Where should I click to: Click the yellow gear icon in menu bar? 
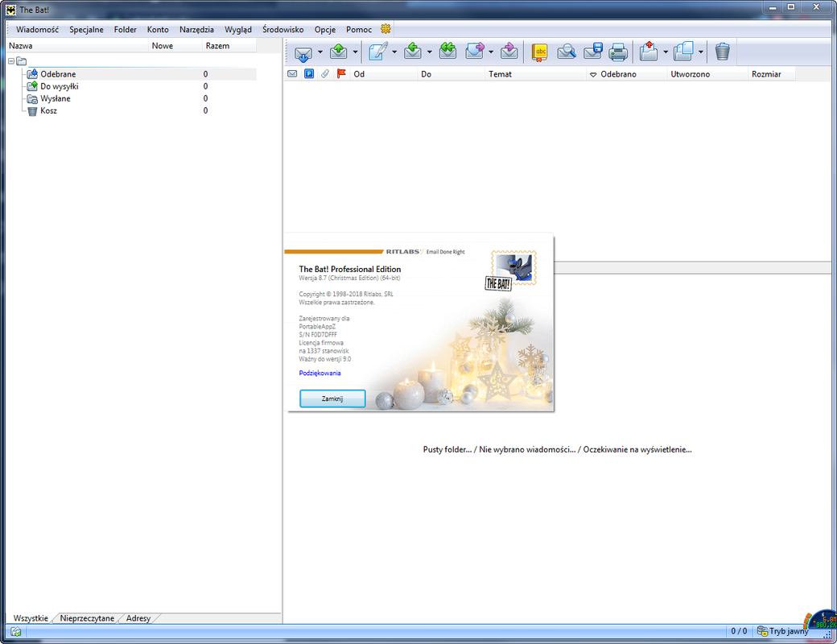point(386,29)
